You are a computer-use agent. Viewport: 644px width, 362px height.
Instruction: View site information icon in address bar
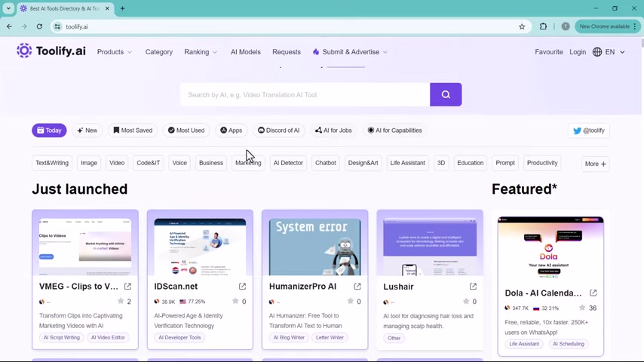[57, 26]
